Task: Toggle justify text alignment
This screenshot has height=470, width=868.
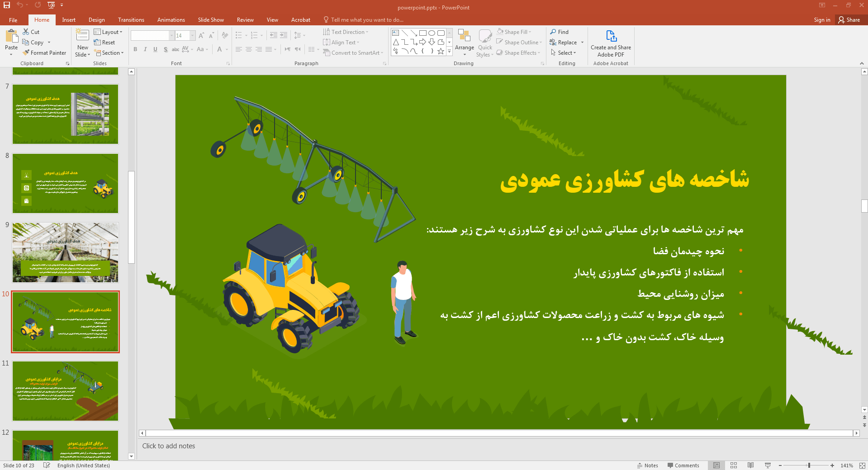Action: [269, 49]
